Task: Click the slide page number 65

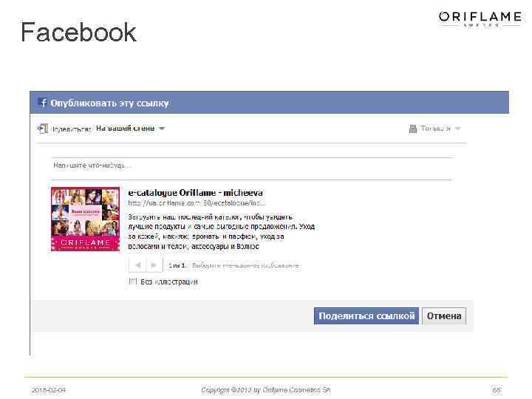Action: tap(497, 390)
